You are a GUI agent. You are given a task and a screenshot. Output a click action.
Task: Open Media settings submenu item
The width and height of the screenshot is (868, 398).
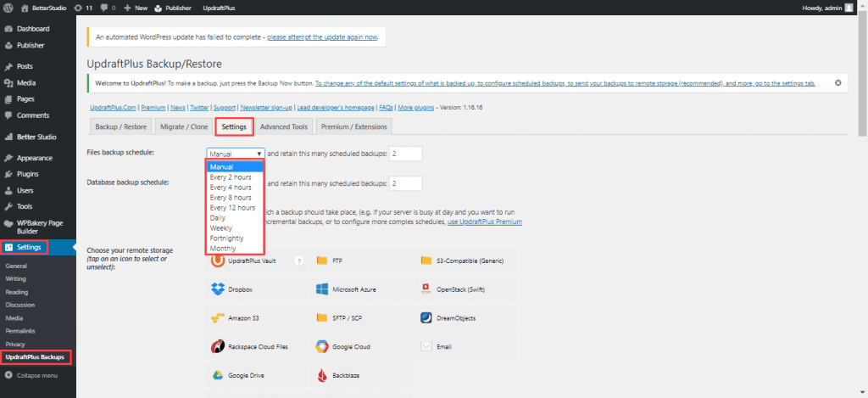point(14,318)
